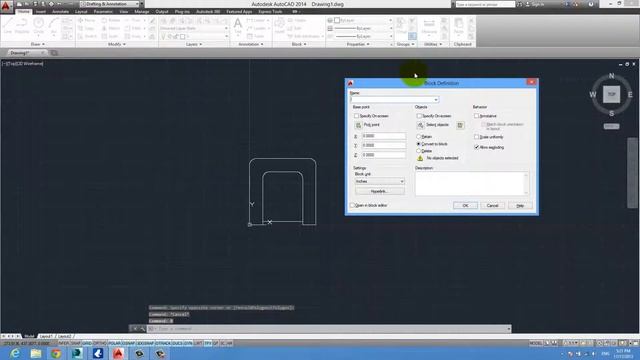Click the AutoCAD icon in the taskbar

118,353
